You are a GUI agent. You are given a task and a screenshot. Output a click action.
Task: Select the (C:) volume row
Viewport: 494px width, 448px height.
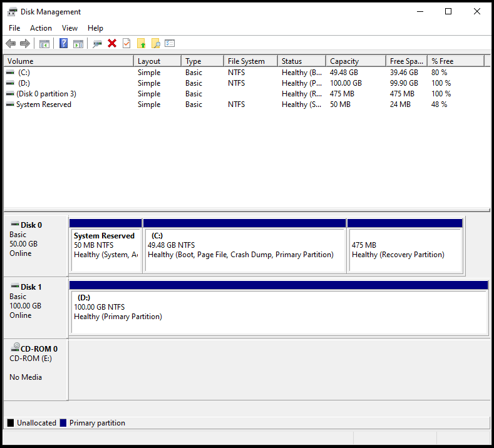[x=244, y=73]
